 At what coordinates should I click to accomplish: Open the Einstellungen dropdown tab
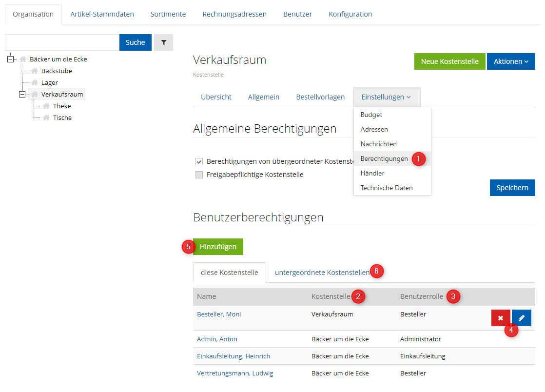386,97
